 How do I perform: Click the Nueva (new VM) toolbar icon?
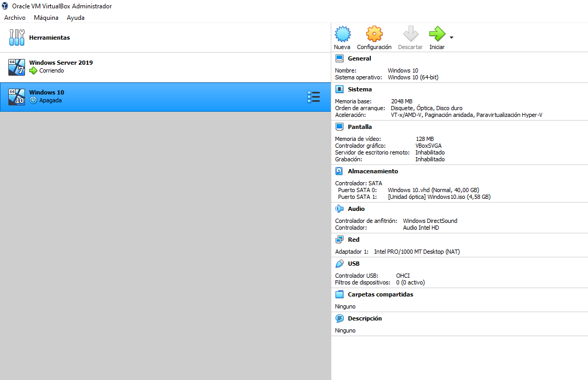342,34
